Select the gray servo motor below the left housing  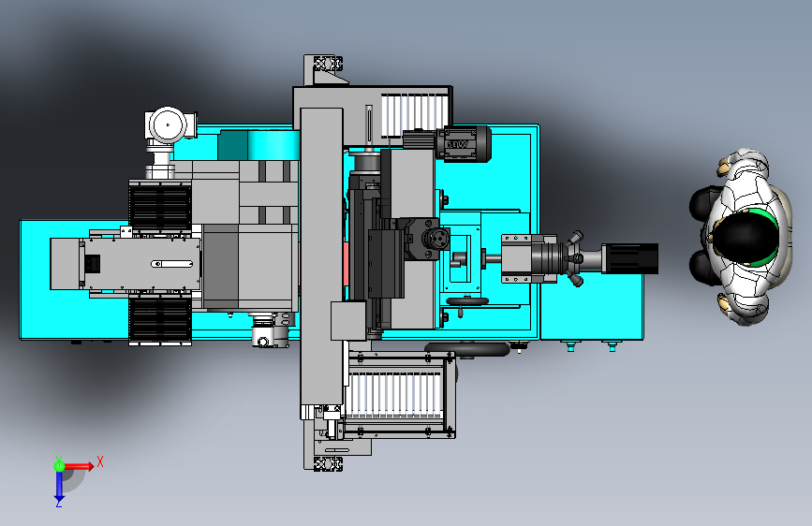coord(271,329)
